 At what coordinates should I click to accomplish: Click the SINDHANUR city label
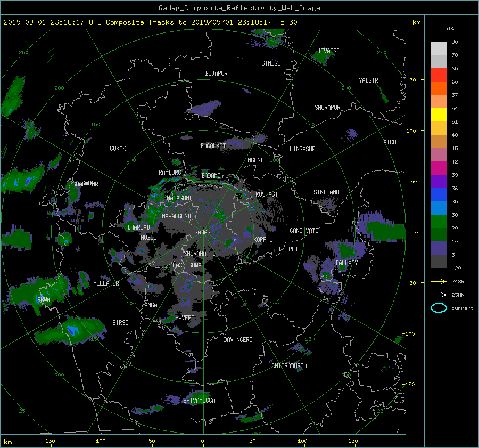coord(328,192)
